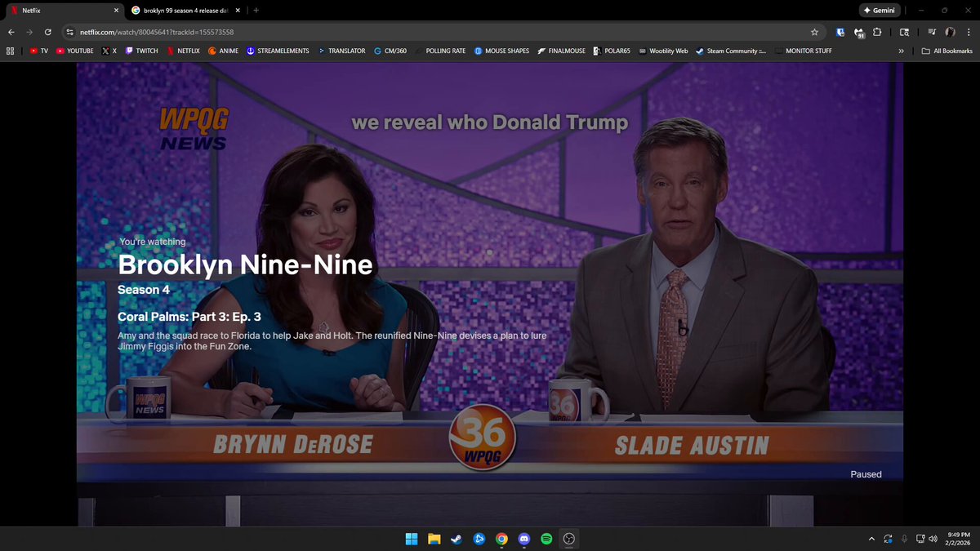Open the TRANSLATOR bookmark

[341, 51]
